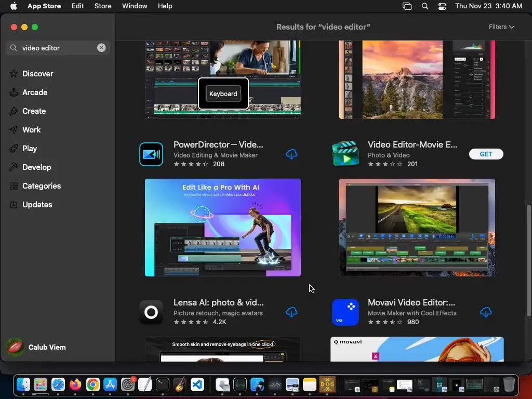Click the Keyboard overlay button
The image size is (532, 399).
(223, 94)
